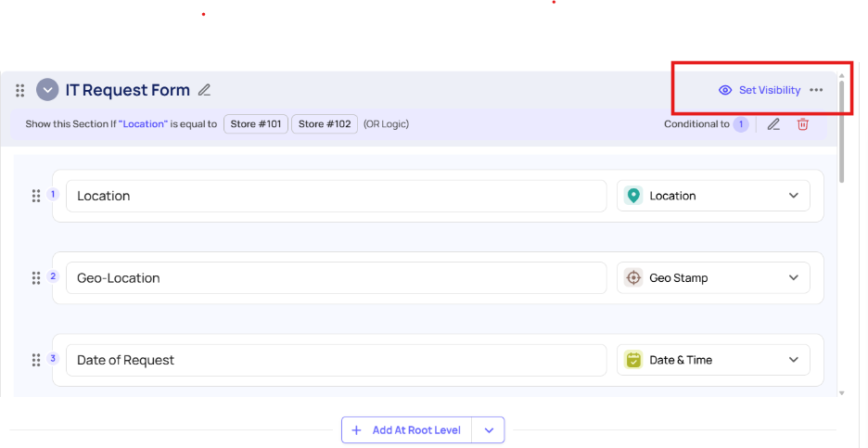868x448 pixels.
Task: Grab the drag handle for IT Request Form section
Action: click(x=20, y=90)
